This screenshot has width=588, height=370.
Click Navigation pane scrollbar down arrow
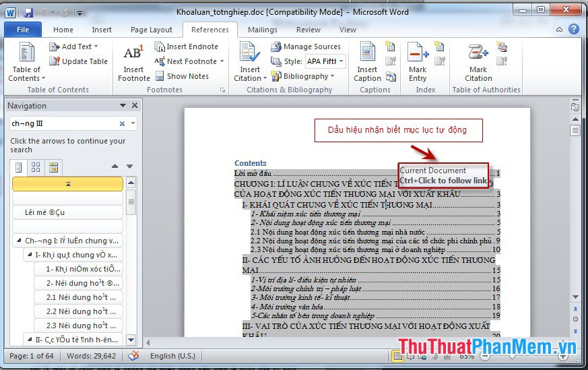[131, 340]
